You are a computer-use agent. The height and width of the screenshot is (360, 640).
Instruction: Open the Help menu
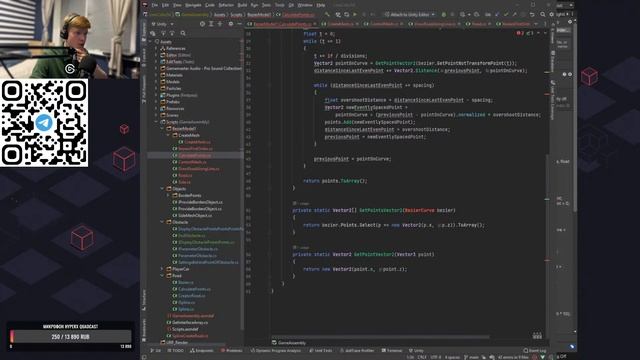[x=321, y=5]
